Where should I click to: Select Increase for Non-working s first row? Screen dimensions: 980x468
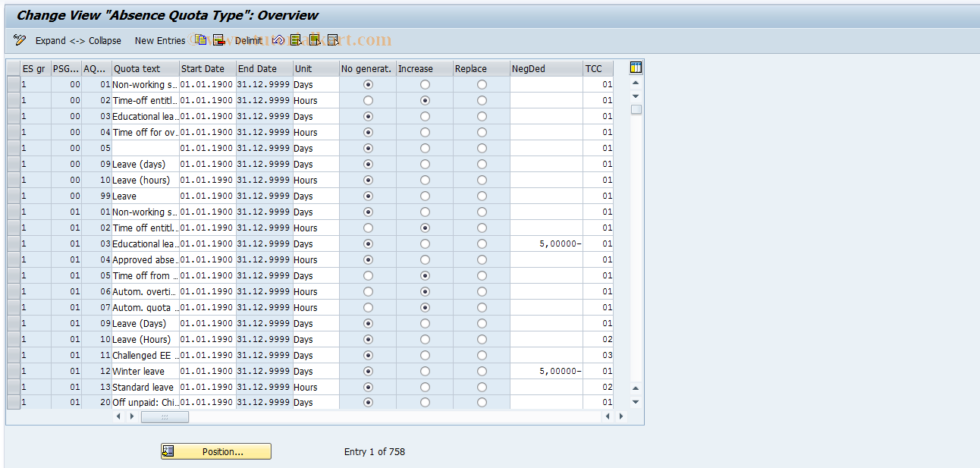point(425,84)
